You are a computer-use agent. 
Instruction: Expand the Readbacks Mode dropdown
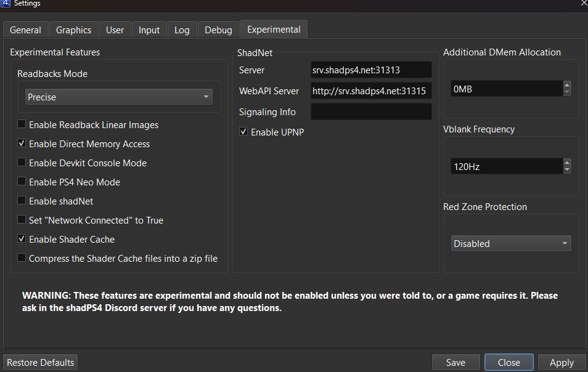(118, 97)
